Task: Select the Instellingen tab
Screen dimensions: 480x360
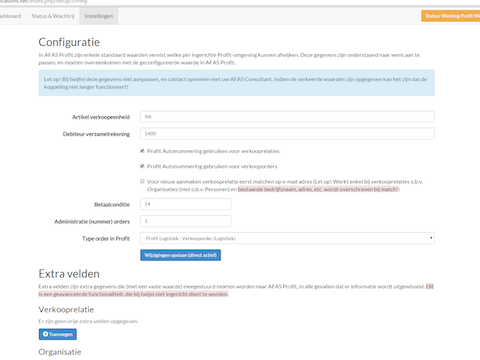Action: [99, 16]
